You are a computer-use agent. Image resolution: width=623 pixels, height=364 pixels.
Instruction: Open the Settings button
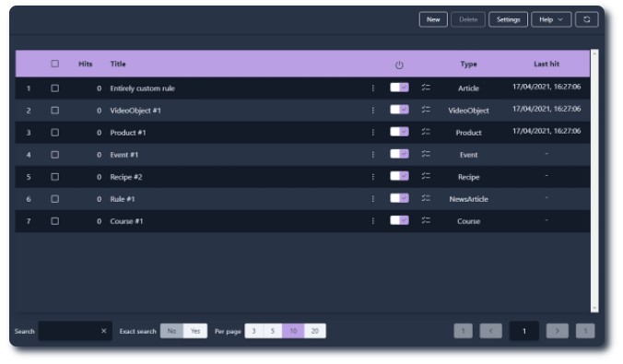pyautogui.click(x=508, y=19)
